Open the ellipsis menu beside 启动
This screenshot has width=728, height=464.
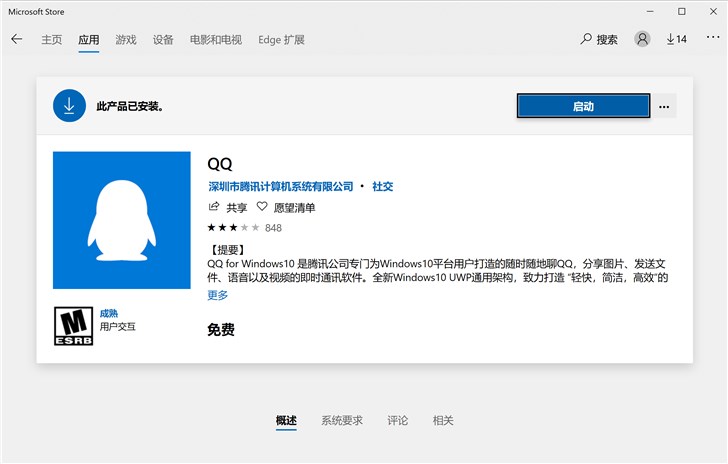664,106
